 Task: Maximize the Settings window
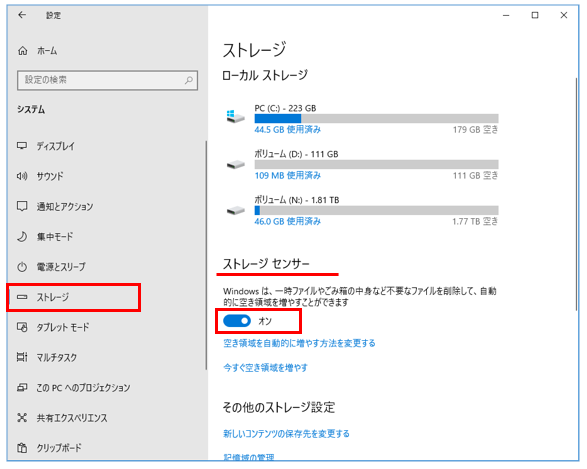[535, 15]
